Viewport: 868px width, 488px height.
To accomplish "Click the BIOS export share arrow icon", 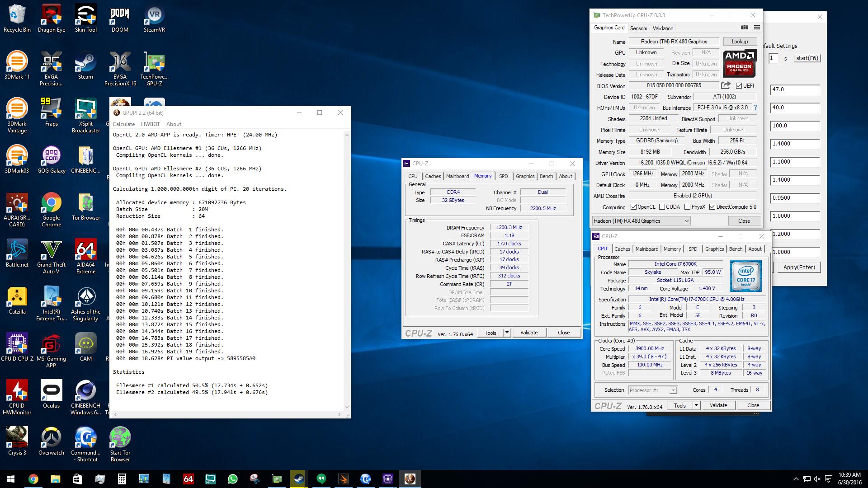I will (726, 85).
